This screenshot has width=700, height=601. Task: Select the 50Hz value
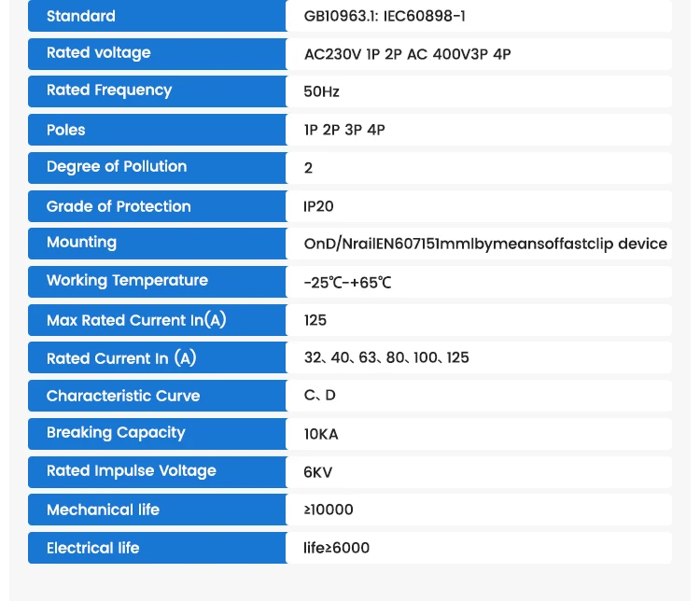click(321, 92)
